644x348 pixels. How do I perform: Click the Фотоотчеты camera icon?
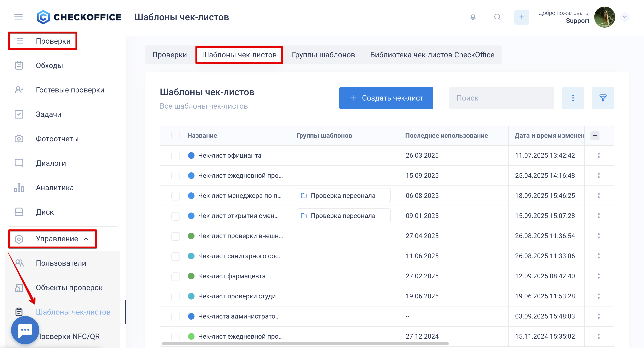point(19,139)
